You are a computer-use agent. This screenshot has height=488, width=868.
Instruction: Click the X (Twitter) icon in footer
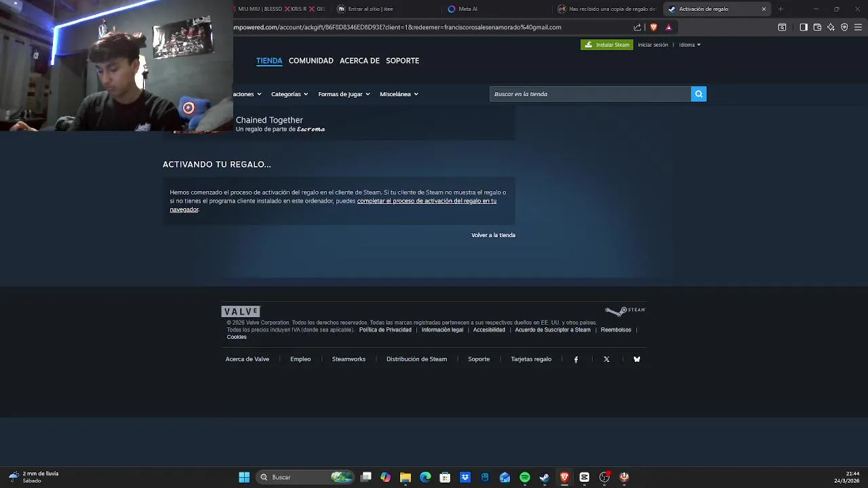click(x=606, y=360)
